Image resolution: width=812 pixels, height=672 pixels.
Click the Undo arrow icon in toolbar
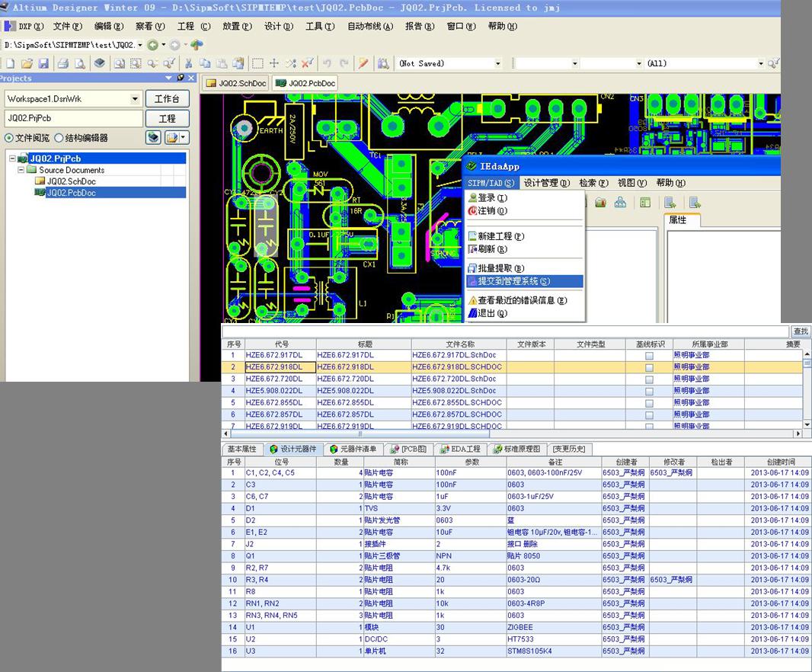click(327, 64)
